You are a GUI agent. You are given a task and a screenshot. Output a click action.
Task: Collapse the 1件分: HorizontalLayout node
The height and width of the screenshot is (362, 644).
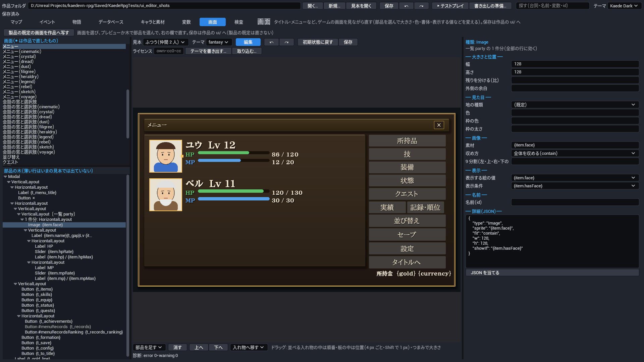(x=22, y=220)
